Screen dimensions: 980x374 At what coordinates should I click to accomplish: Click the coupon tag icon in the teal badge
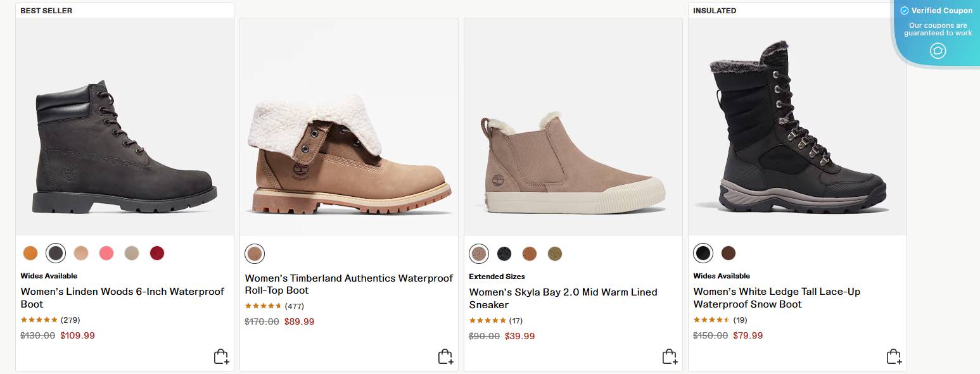coord(938,51)
